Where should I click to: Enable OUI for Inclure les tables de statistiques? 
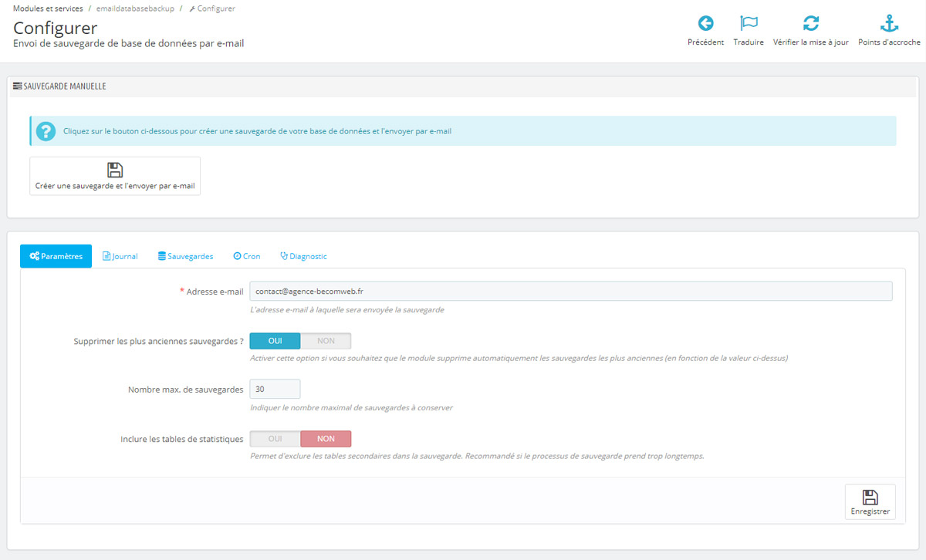(275, 438)
